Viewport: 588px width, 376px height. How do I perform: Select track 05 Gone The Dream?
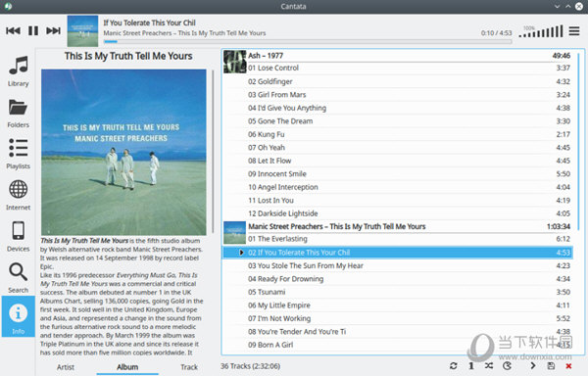tap(398, 121)
